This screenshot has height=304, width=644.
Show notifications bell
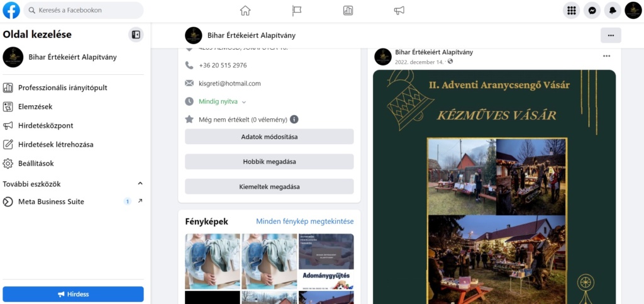pos(613,11)
